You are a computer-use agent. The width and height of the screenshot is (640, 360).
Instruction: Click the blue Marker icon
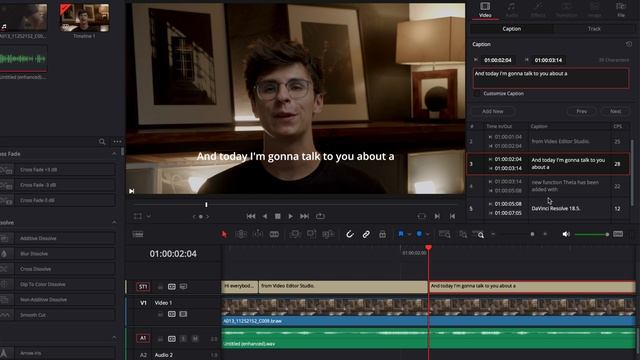point(419,234)
